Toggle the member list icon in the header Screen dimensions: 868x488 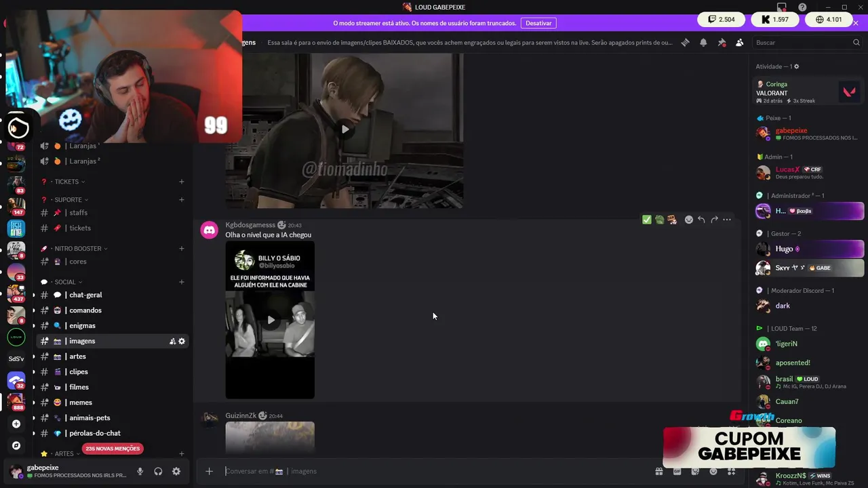coord(739,42)
